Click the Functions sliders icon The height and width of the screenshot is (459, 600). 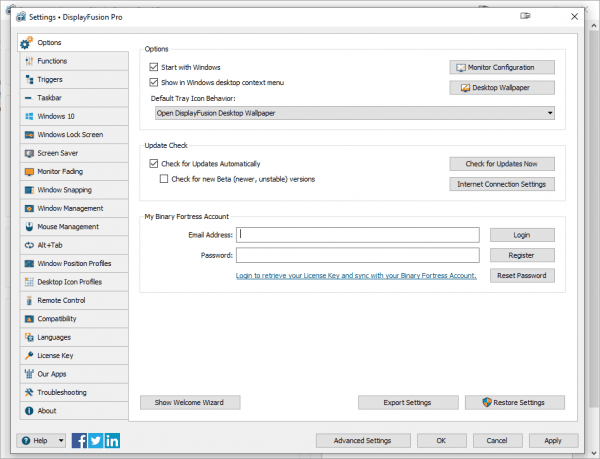pos(29,61)
